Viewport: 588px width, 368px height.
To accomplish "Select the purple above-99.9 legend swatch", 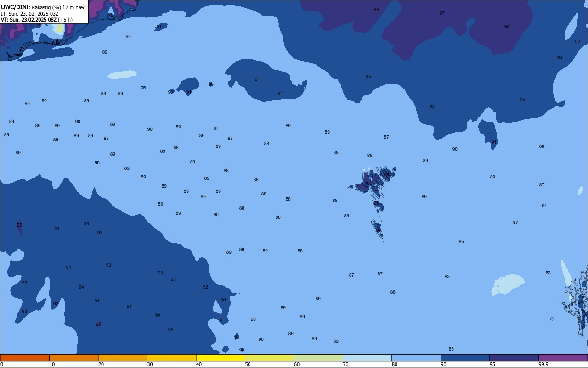I will (563, 357).
